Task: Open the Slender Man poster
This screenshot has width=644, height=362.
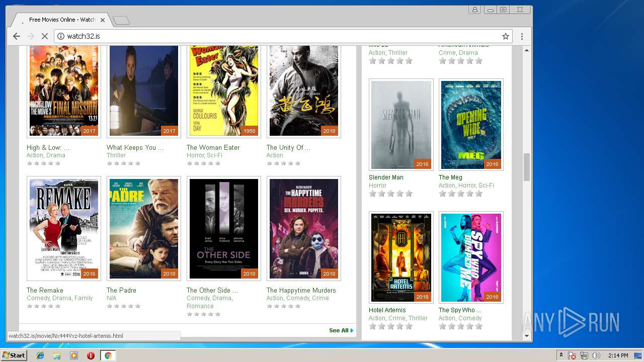Action: 401,125
